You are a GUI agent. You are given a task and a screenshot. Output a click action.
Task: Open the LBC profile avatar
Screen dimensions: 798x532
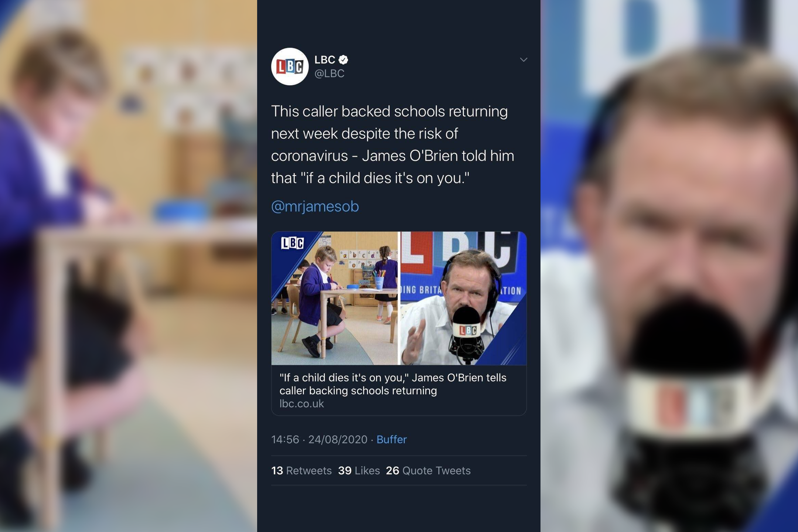[290, 66]
